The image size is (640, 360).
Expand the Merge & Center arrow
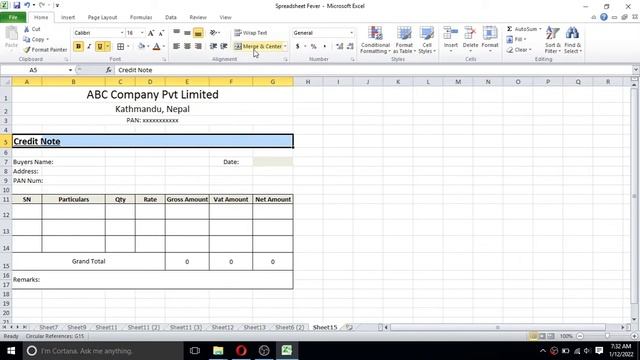[285, 47]
